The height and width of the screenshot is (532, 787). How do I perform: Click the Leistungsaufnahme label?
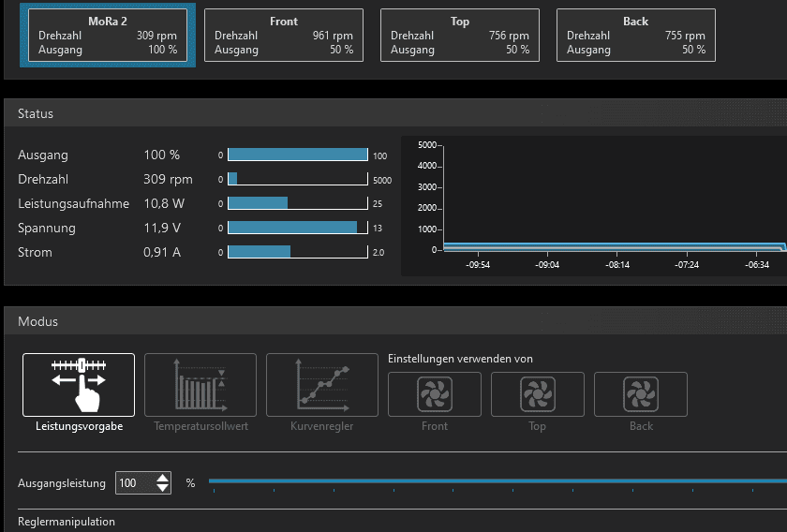(x=73, y=204)
